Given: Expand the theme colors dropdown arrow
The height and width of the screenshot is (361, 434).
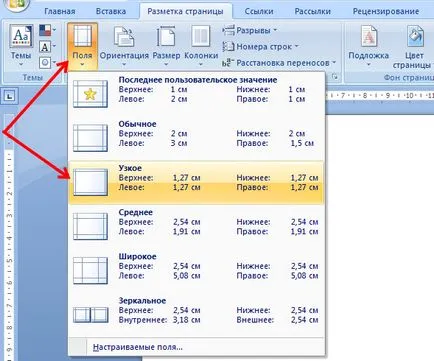Looking at the screenshot, I should [54, 30].
